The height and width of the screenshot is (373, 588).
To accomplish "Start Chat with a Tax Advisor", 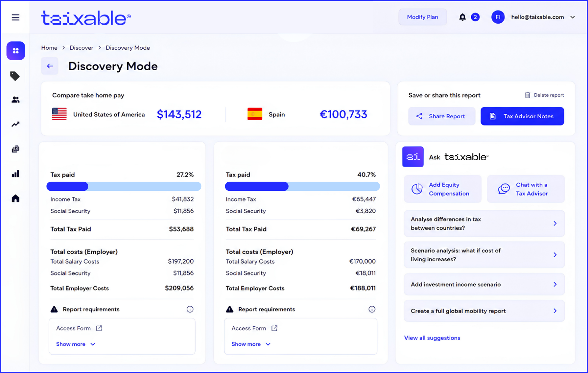I will pyautogui.click(x=526, y=189).
